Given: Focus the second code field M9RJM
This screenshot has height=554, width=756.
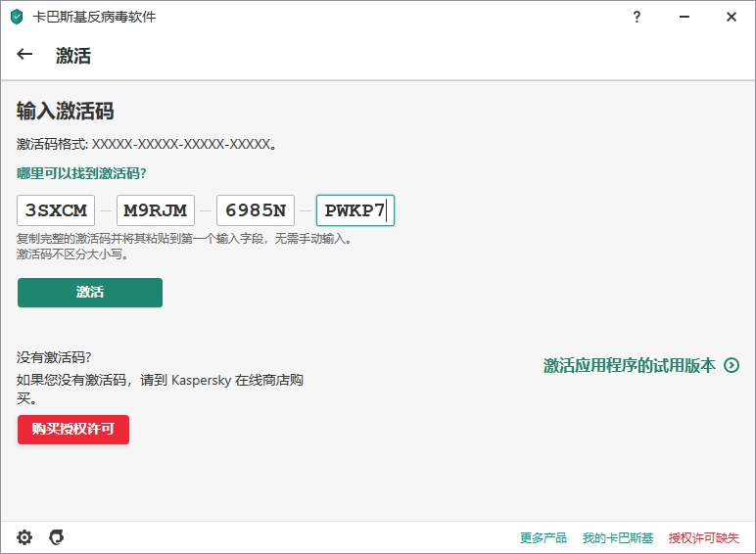Looking at the screenshot, I should [x=156, y=210].
